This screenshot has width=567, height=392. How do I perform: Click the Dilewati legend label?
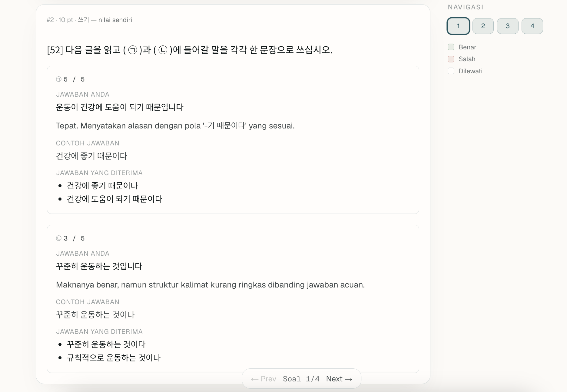click(470, 71)
